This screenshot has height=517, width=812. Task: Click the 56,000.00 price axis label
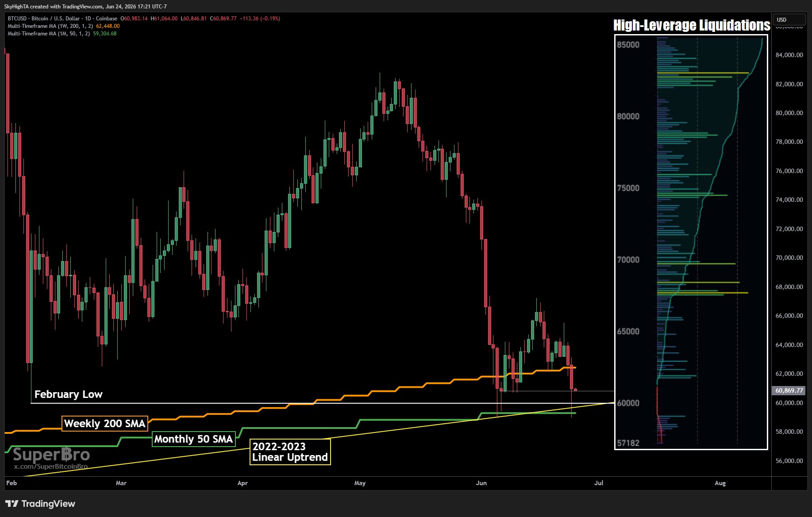click(x=789, y=461)
